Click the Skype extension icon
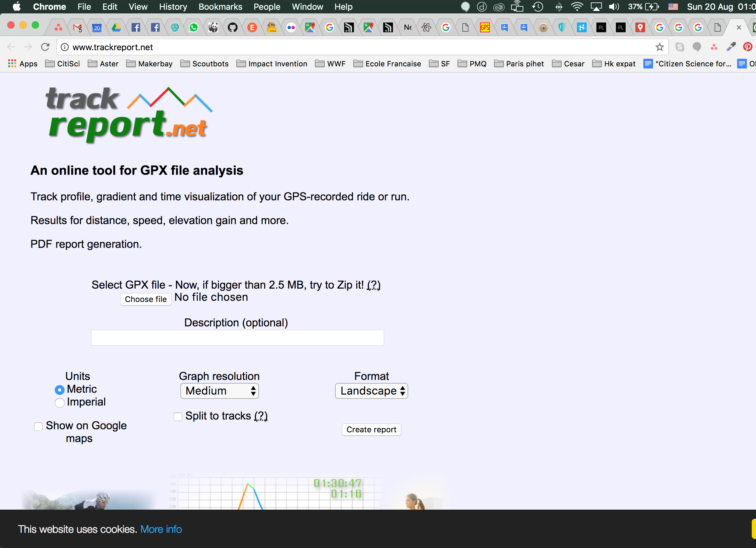Screen dimensions: 756x548 (680, 47)
